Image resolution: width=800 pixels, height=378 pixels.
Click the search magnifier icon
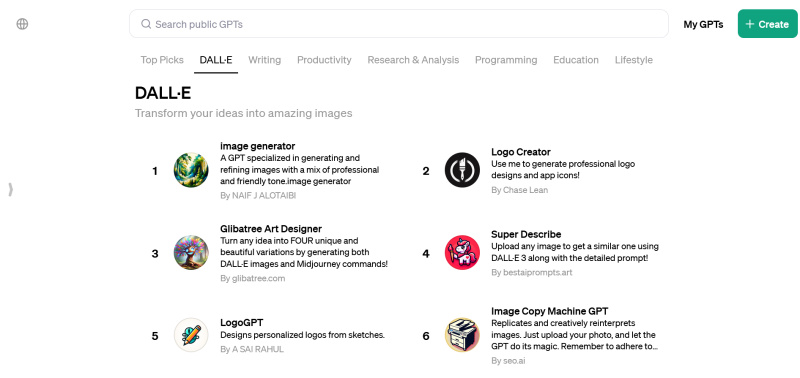click(146, 24)
